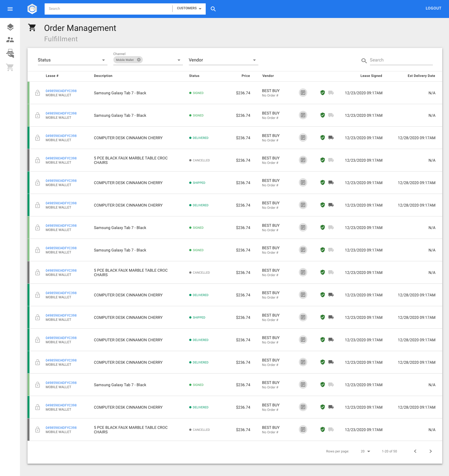
Task: Open the CUSTOMERS search scope menu
Action: tap(189, 8)
